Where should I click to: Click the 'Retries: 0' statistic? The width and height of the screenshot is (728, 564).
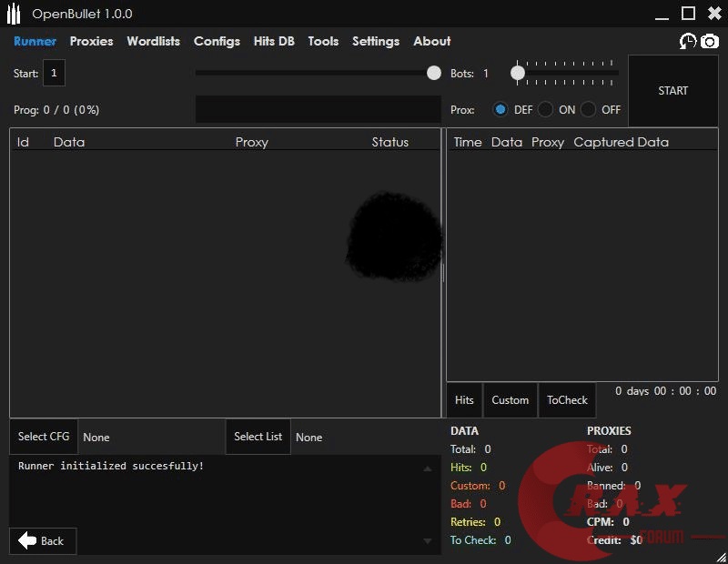[475, 522]
